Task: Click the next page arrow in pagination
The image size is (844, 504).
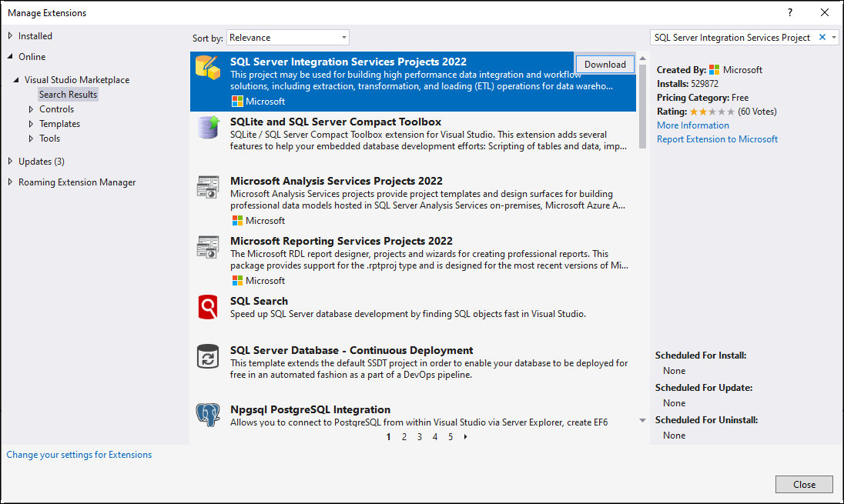Action: tap(466, 437)
